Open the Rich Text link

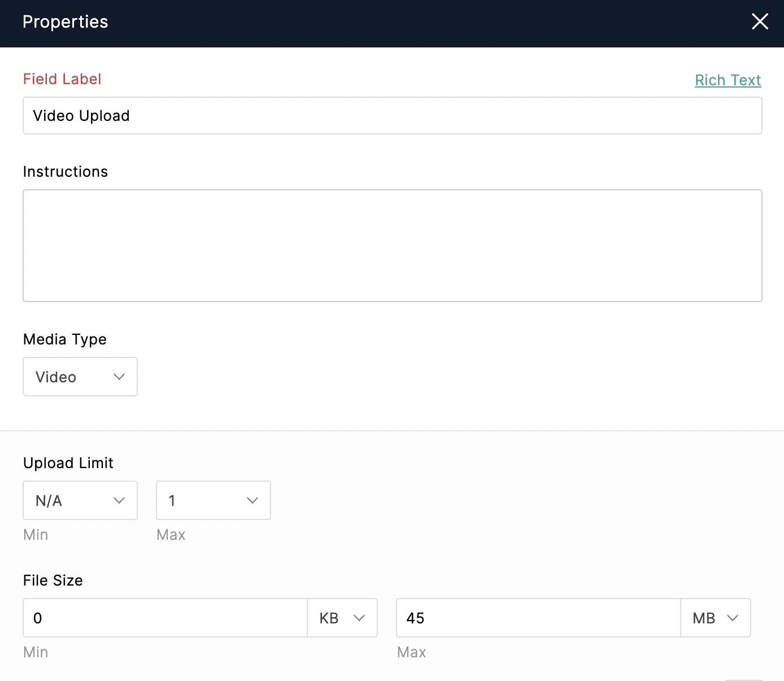pos(728,80)
